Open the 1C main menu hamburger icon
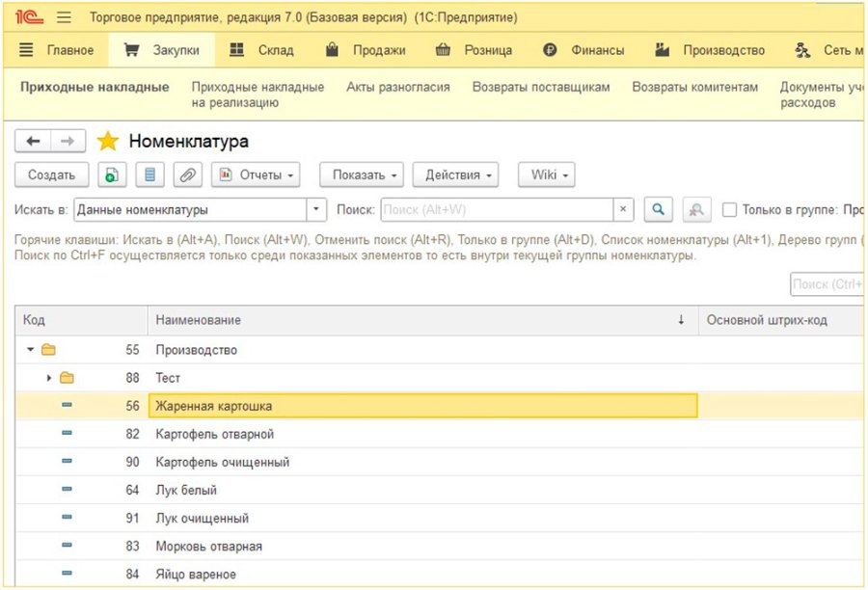 coord(64,17)
